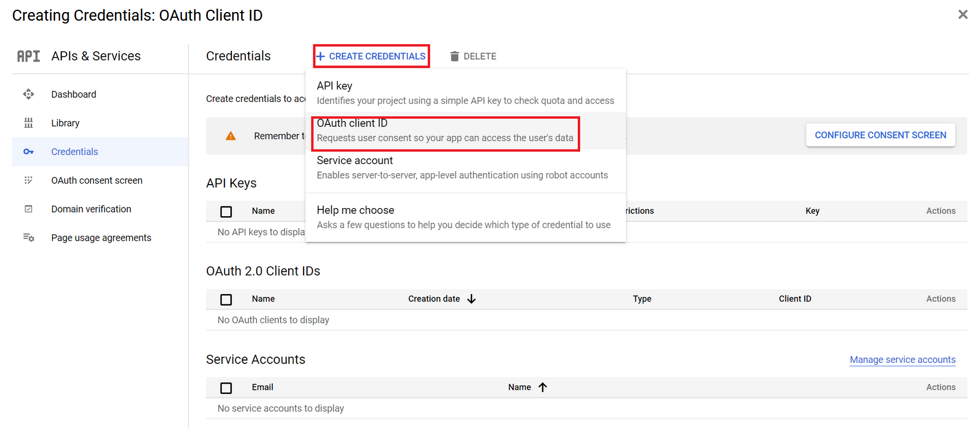Viewport: 980px width, 438px height.
Task: Open Page usage agreements sidebar item
Action: point(100,237)
